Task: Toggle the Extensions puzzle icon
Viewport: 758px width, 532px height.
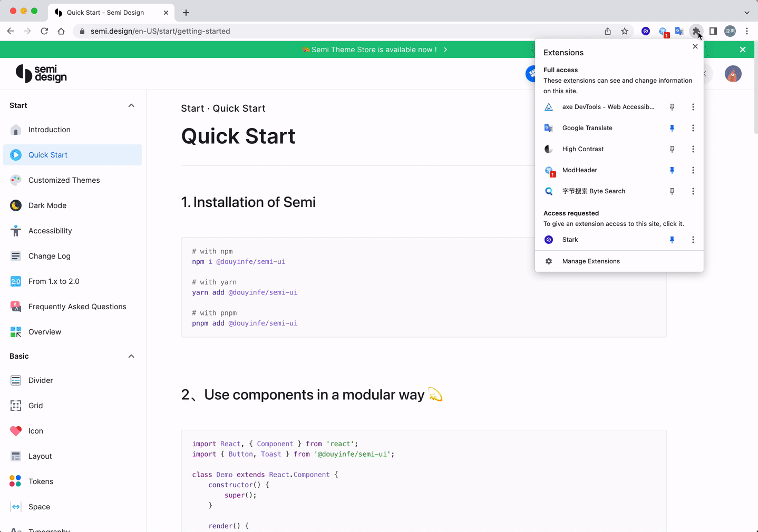Action: (x=696, y=31)
